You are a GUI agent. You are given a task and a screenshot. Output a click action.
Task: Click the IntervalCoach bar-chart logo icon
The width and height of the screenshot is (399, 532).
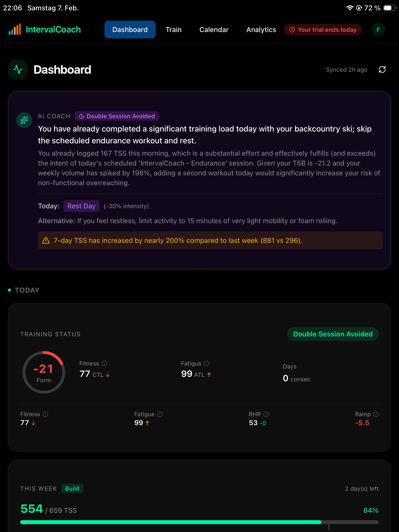pos(15,30)
